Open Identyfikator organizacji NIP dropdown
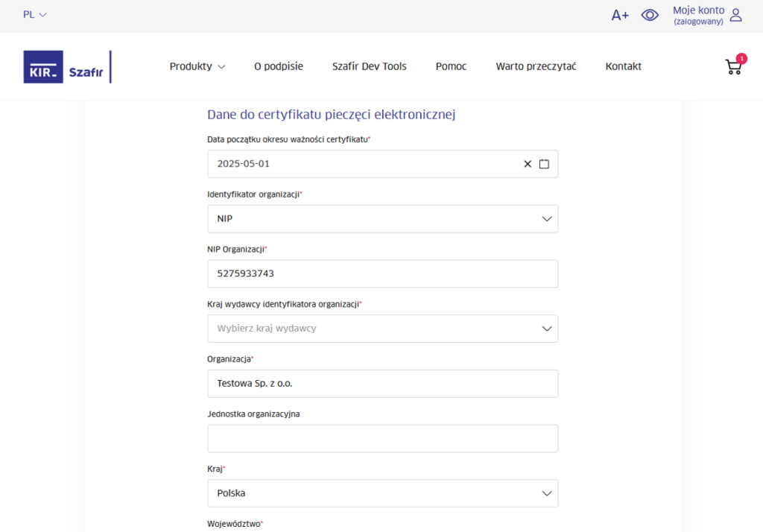 [382, 218]
